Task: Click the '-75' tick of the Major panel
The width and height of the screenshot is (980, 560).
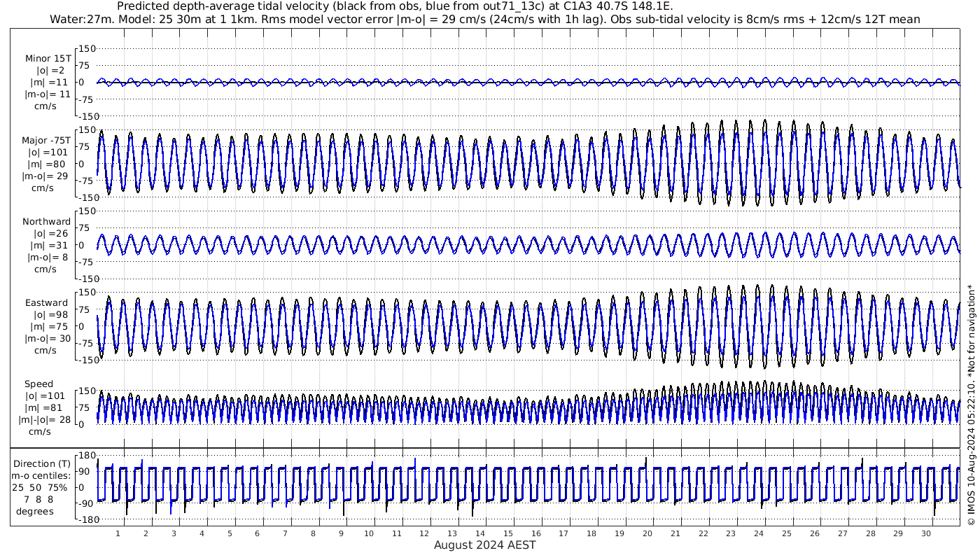Action: point(87,181)
